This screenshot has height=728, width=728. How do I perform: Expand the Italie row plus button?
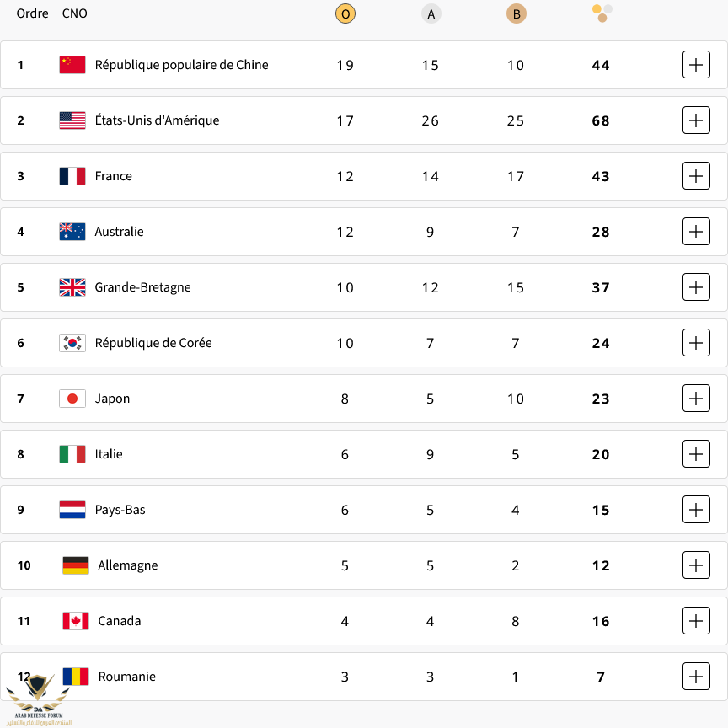(x=696, y=453)
